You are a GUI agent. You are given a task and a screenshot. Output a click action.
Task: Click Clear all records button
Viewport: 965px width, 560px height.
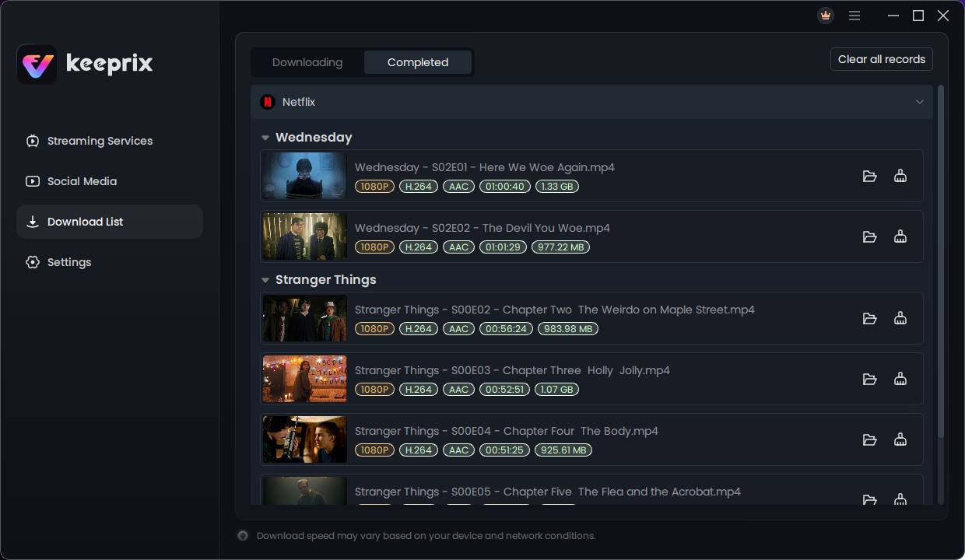[882, 59]
